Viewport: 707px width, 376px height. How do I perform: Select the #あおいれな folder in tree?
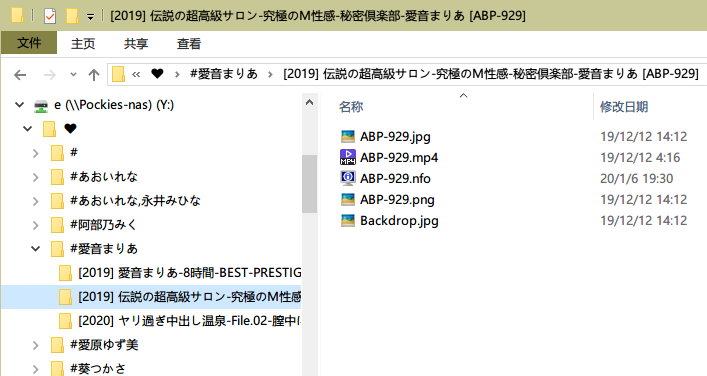click(104, 177)
